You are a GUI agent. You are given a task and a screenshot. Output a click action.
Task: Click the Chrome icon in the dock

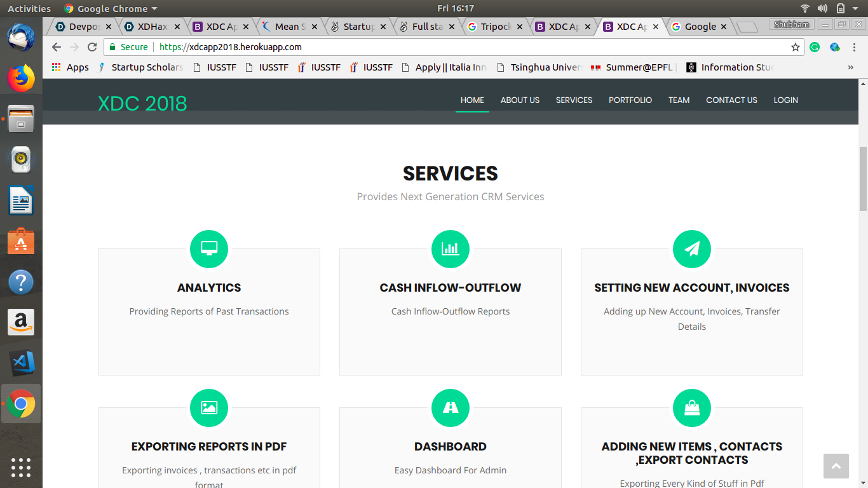pos(21,404)
